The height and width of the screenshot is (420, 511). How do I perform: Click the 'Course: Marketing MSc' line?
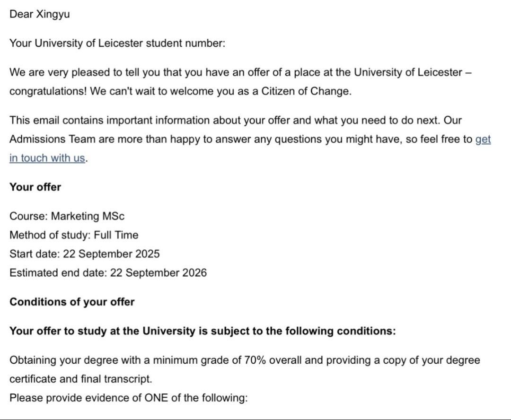[67, 216]
